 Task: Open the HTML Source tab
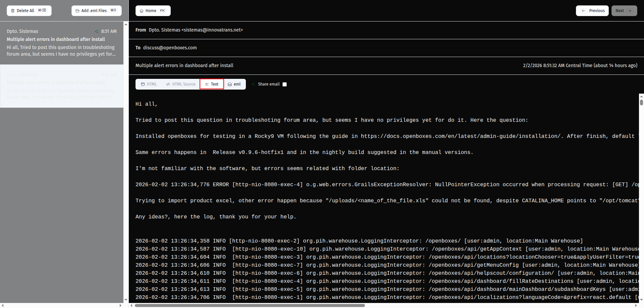(180, 84)
